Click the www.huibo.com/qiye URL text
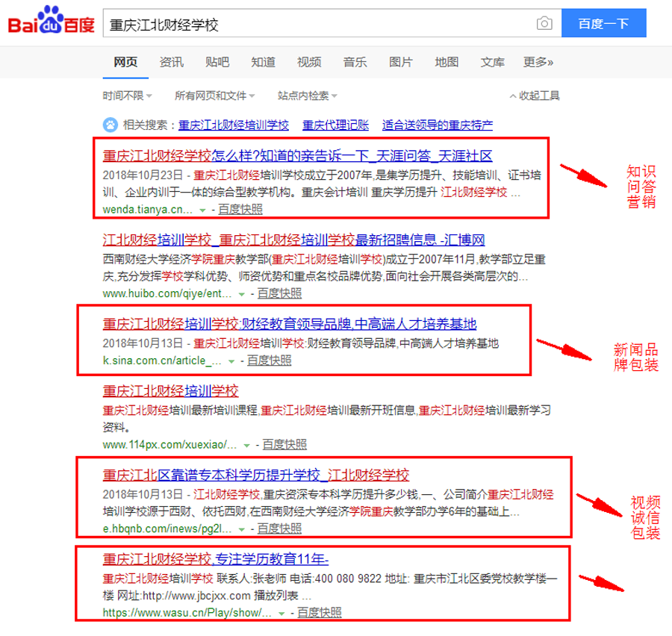This screenshot has width=672, height=636. click(167, 293)
